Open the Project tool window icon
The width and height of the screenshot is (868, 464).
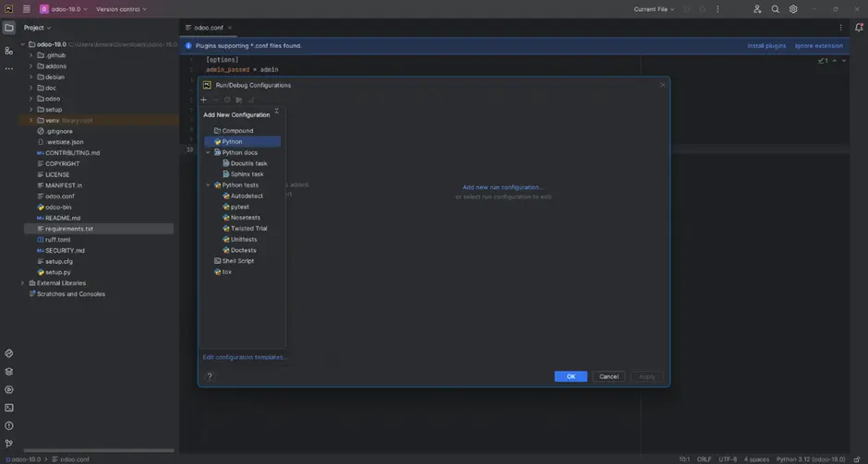(x=9, y=28)
